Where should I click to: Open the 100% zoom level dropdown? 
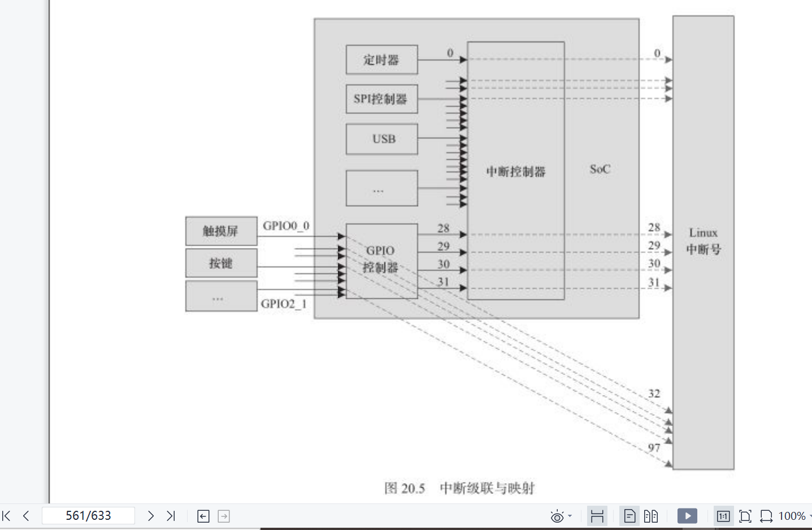[x=794, y=516]
